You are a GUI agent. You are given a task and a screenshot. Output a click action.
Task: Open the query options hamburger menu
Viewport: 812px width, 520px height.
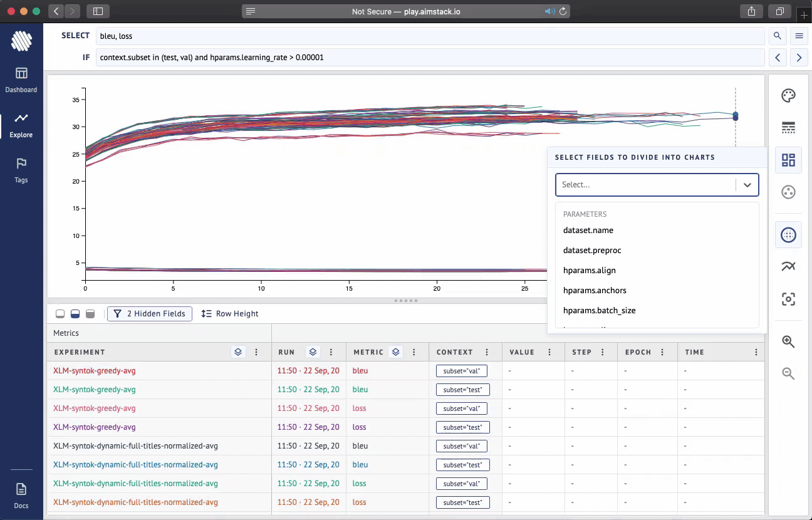pos(799,36)
